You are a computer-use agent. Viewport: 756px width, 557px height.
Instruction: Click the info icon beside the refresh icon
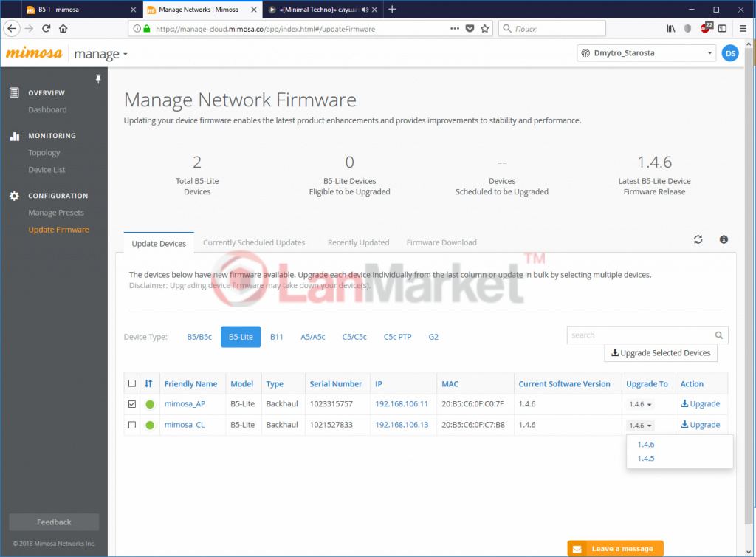[724, 239]
